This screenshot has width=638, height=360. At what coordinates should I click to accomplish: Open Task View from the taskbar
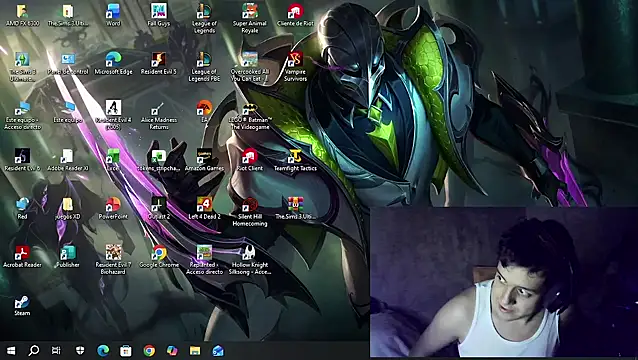[x=56, y=351]
